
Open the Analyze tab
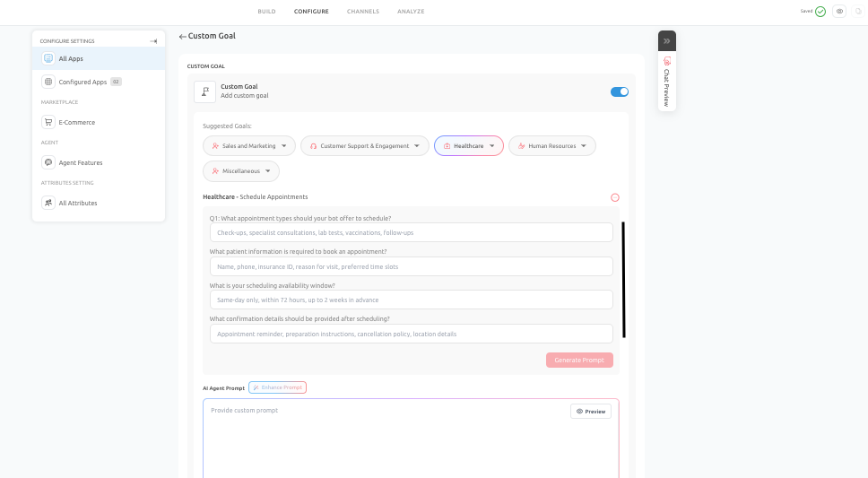411,11
